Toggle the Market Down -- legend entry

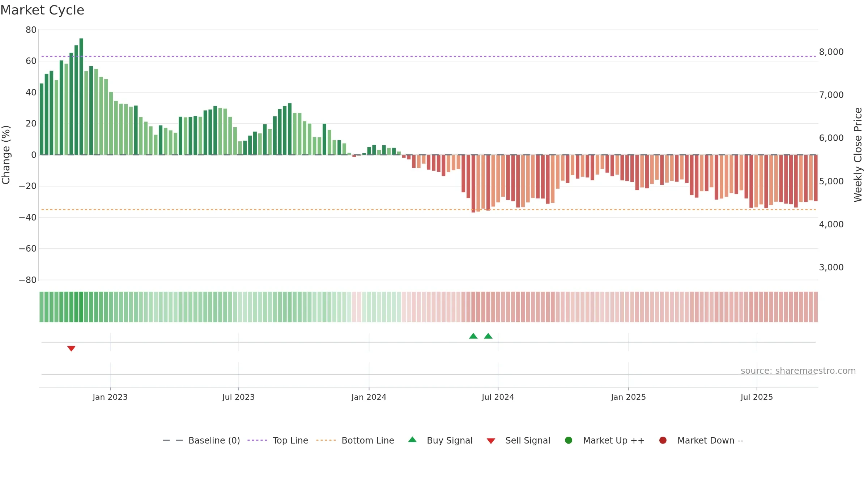click(701, 440)
